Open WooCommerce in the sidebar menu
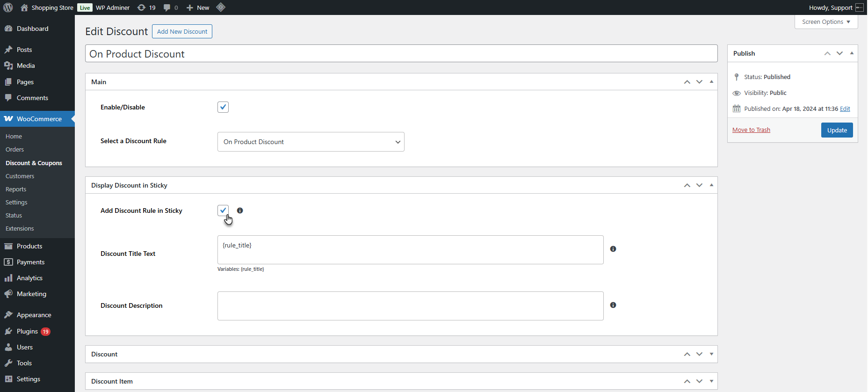Image resolution: width=868 pixels, height=392 pixels. pyautogui.click(x=37, y=119)
